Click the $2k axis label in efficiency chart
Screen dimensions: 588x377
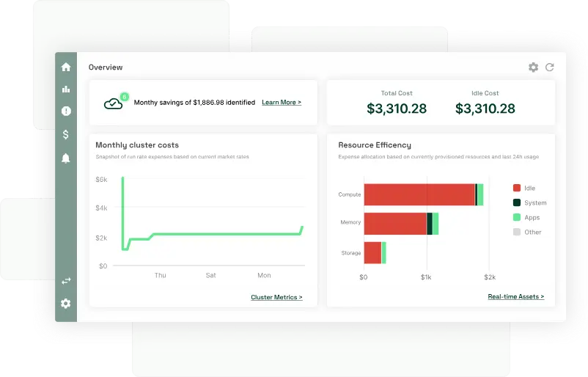pos(490,277)
